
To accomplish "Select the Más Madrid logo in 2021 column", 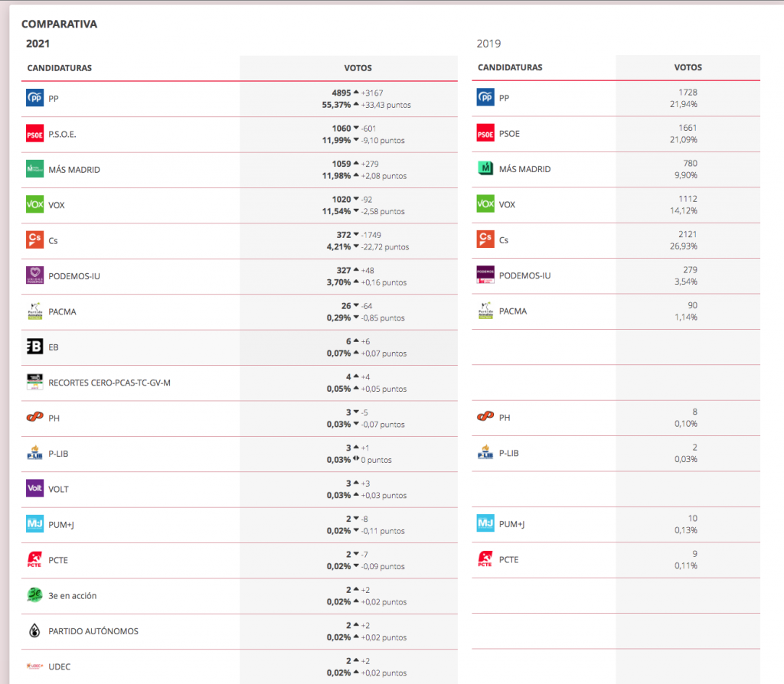I will (35, 169).
